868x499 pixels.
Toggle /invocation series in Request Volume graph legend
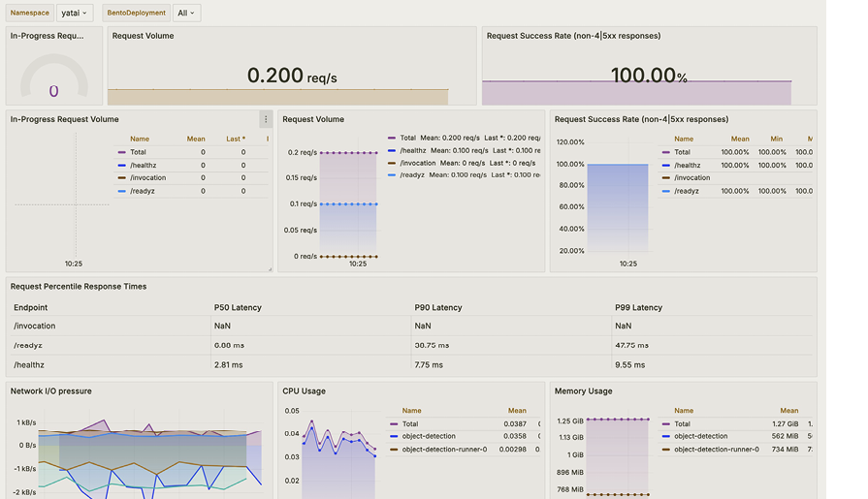pos(418,163)
